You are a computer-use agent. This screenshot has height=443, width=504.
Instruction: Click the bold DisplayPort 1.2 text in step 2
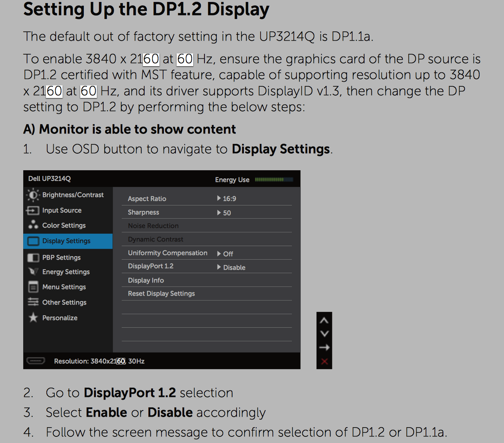(x=130, y=393)
